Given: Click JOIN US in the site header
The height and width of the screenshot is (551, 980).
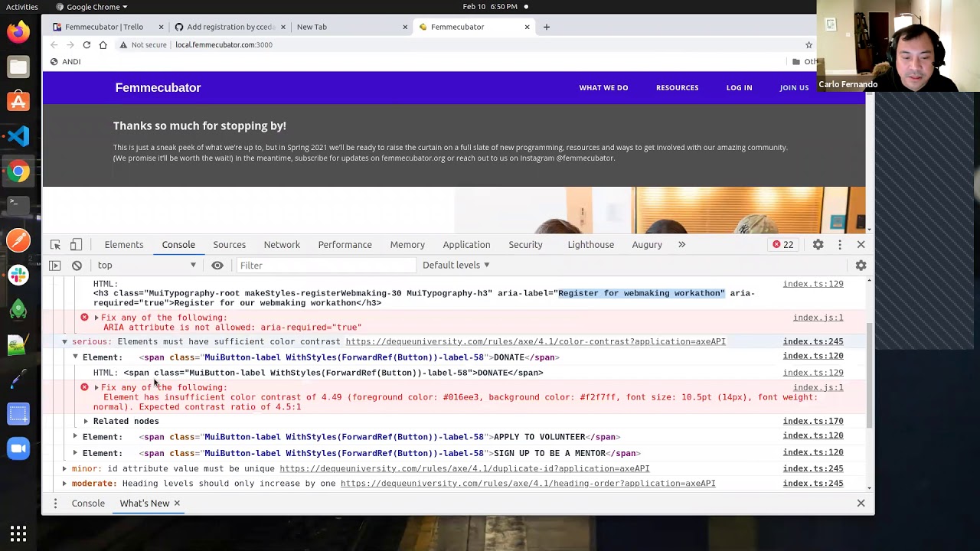Looking at the screenshot, I should coord(794,88).
